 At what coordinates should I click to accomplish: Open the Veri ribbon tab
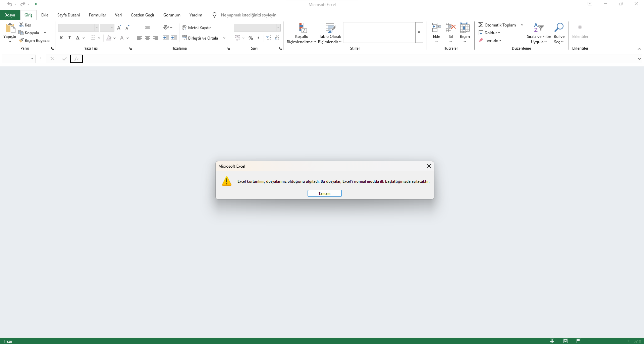pyautogui.click(x=118, y=15)
